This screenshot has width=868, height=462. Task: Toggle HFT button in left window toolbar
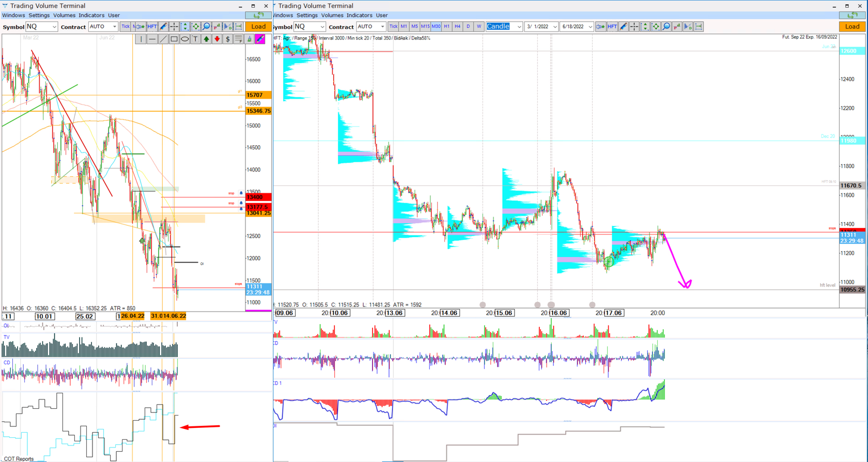(152, 26)
